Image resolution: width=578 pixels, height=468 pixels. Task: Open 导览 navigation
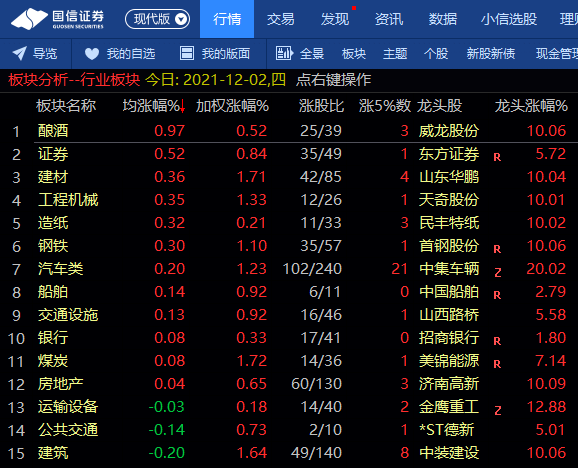(45, 54)
